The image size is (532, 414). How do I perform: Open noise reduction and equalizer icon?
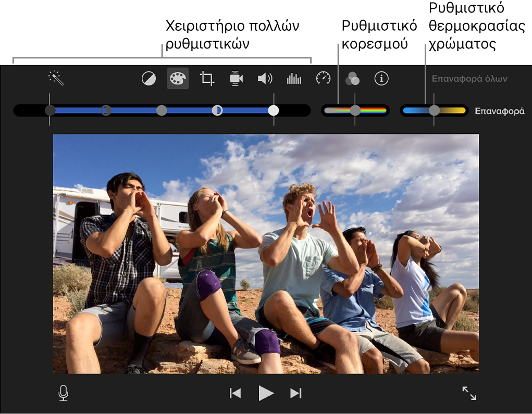click(294, 79)
